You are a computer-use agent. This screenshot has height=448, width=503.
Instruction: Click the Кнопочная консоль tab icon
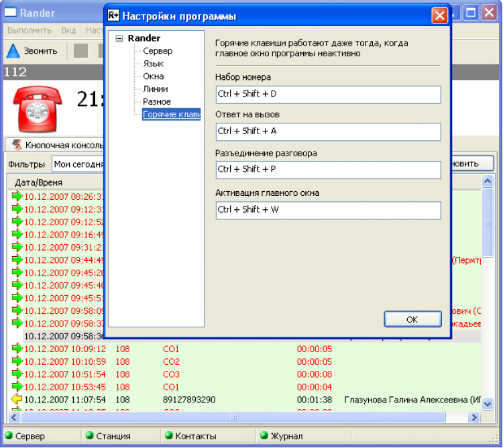coord(17,145)
